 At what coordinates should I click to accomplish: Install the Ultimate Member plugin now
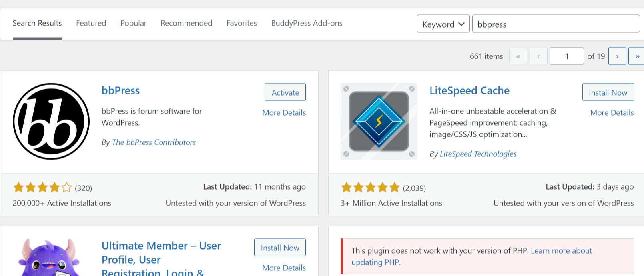tap(280, 247)
